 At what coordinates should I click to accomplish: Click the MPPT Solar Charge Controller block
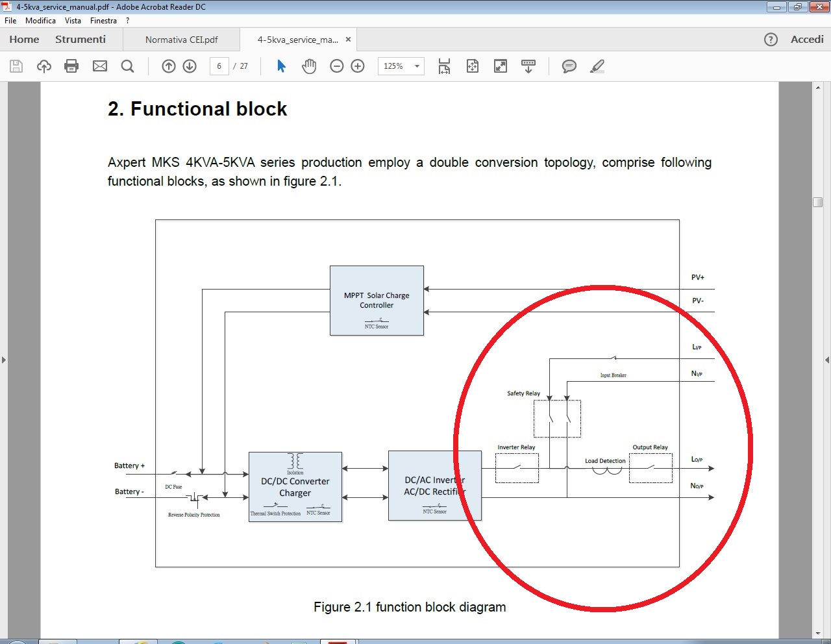377,301
